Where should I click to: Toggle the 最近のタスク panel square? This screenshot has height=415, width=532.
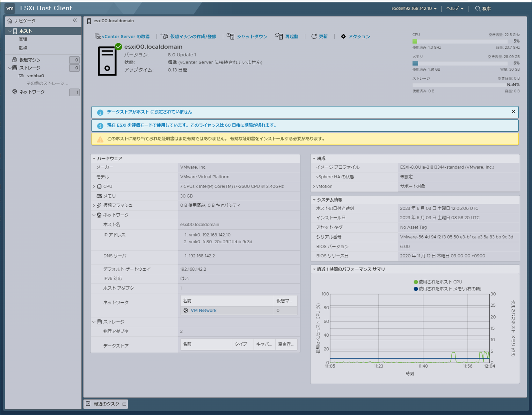point(124,404)
